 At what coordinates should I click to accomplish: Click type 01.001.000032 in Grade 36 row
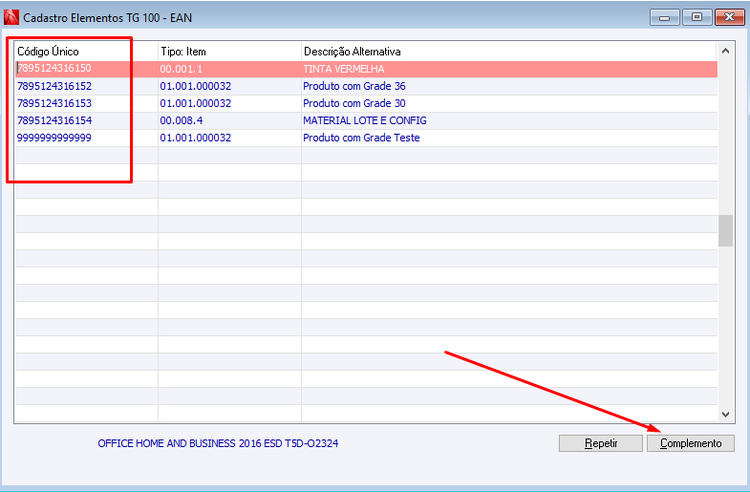coord(195,86)
